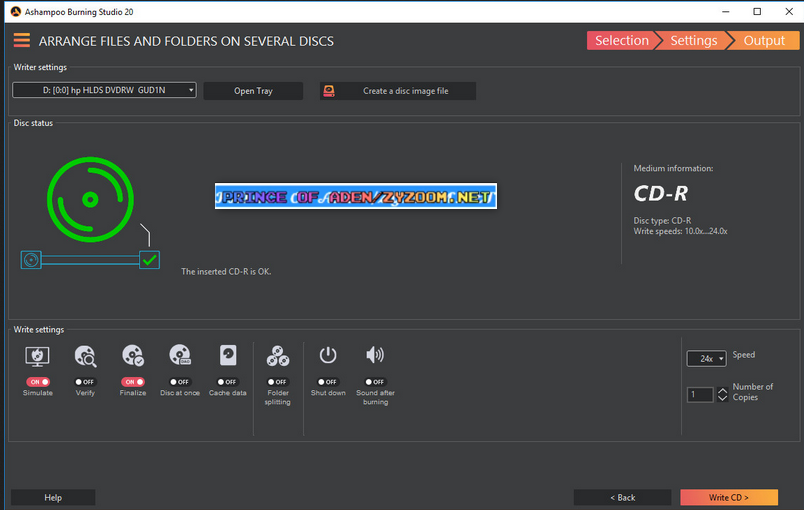Image resolution: width=804 pixels, height=510 pixels.
Task: Increase the Number of Copies value
Action: tap(722, 391)
